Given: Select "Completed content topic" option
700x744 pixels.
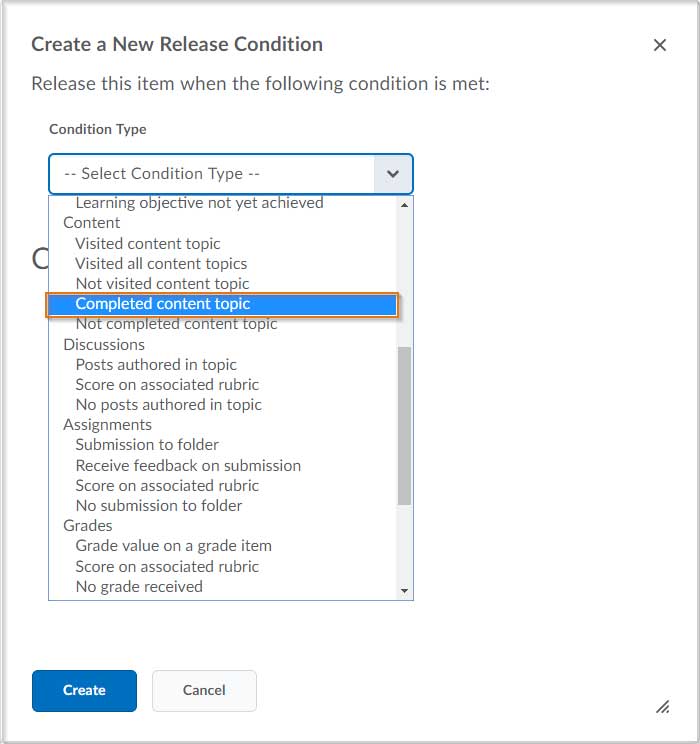Looking at the screenshot, I should (162, 304).
